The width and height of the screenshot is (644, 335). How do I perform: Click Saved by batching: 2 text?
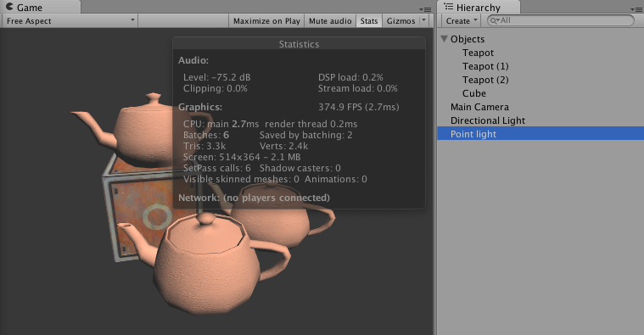(305, 135)
